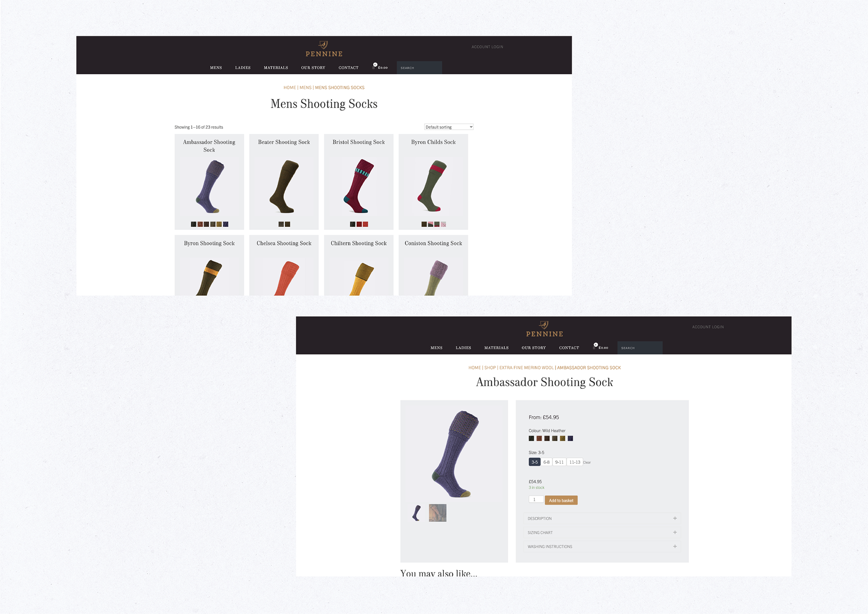Clear the selected size option
Screen dimensions: 868x614
point(587,463)
